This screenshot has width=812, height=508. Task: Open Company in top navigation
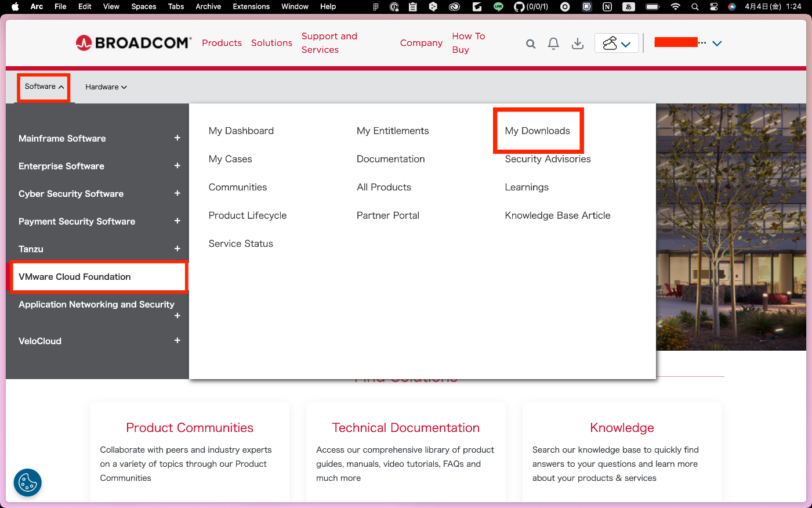tap(421, 43)
